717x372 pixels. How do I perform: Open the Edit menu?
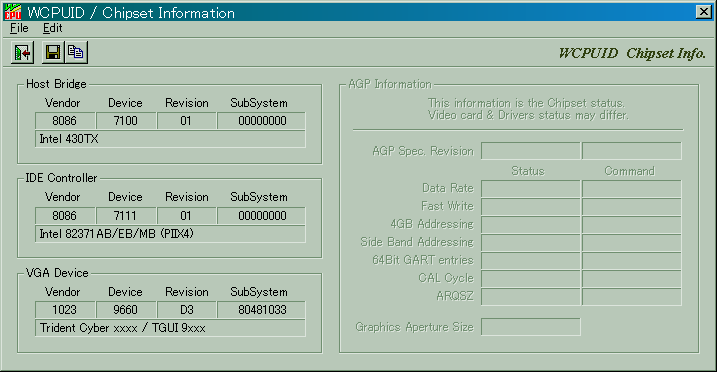point(53,28)
